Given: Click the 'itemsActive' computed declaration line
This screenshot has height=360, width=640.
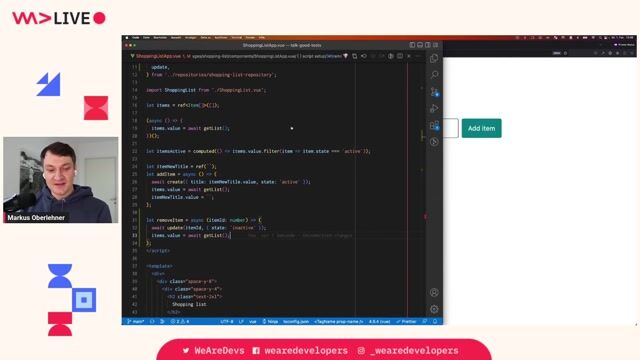Looking at the screenshot, I should coord(258,151).
